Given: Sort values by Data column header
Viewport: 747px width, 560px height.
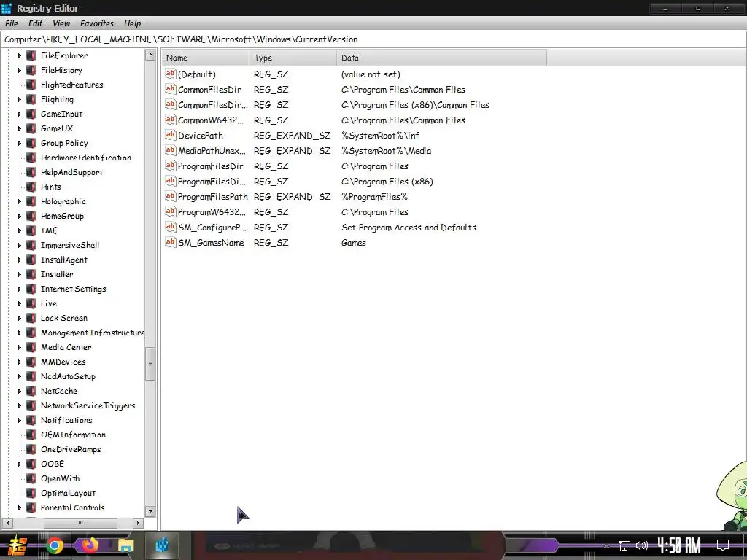Looking at the screenshot, I should pyautogui.click(x=441, y=58).
